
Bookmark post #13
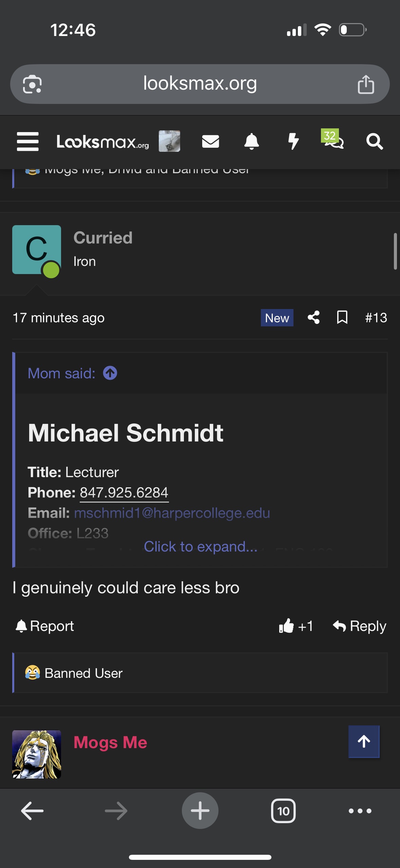[342, 318]
